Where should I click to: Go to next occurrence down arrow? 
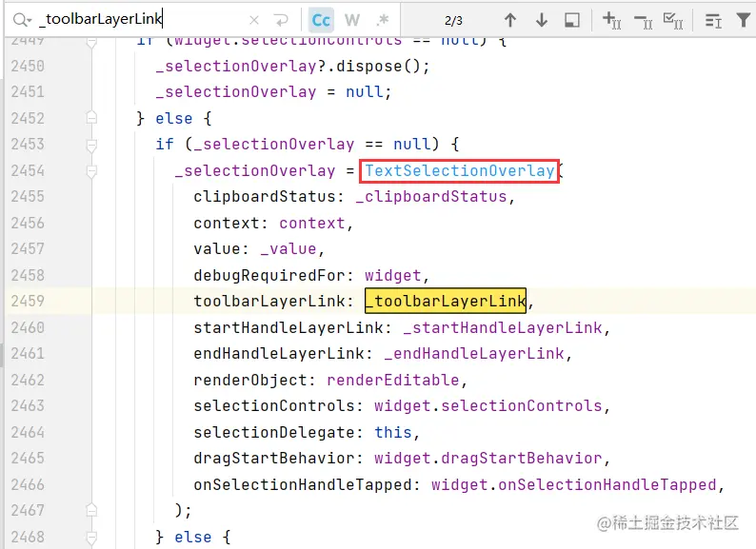542,20
